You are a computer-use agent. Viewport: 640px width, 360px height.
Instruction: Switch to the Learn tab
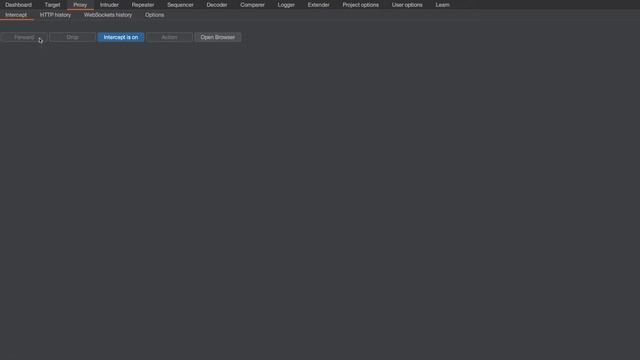coord(442,5)
